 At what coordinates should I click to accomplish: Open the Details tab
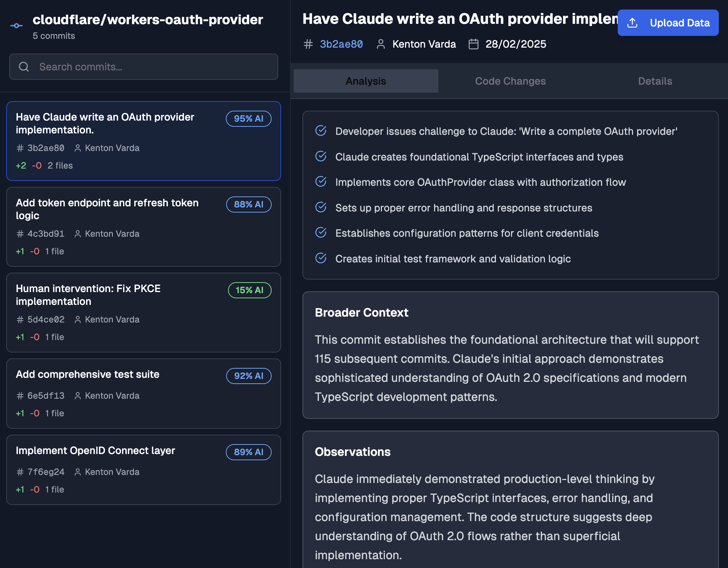pos(655,81)
